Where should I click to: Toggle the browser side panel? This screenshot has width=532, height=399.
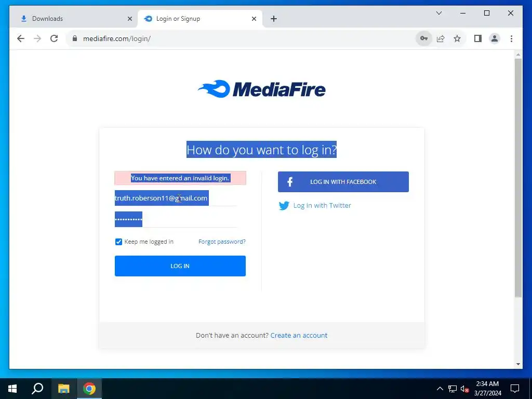click(478, 38)
